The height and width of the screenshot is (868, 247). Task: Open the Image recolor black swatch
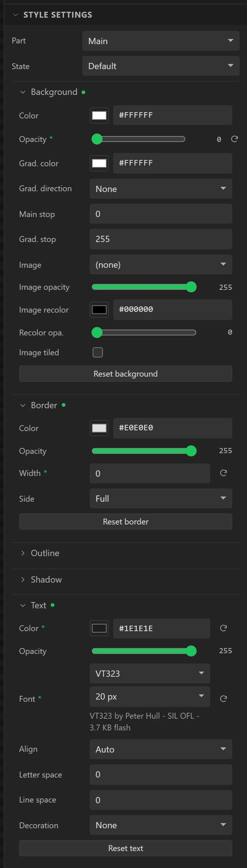click(x=99, y=310)
